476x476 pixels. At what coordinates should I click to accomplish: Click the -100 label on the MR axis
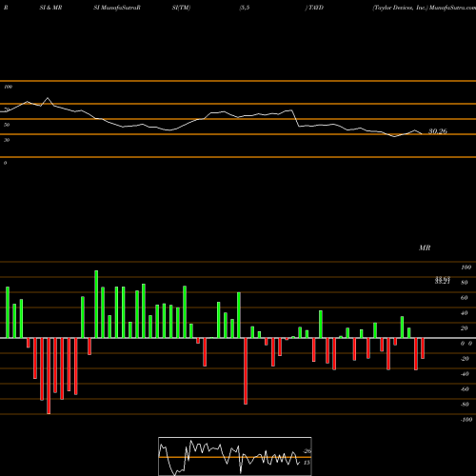click(466, 420)
